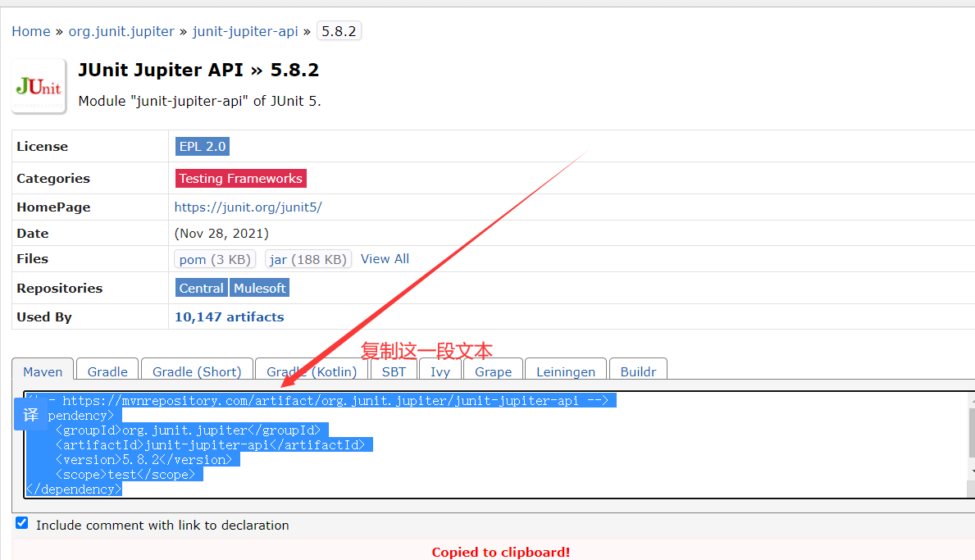The image size is (975, 560).
Task: Click inside the Maven dependency code box
Action: pyautogui.click(x=498, y=445)
